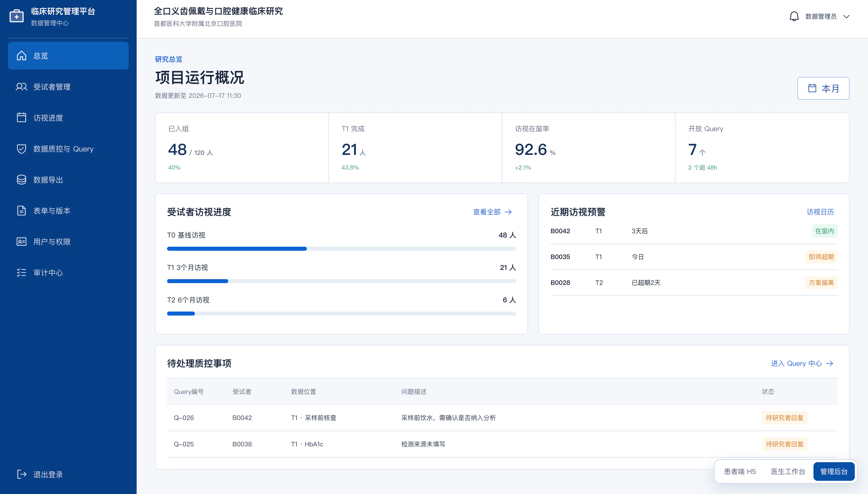Click description 采样前饮水，需确认是否纳入分析
The height and width of the screenshot is (494, 868).
click(x=448, y=418)
